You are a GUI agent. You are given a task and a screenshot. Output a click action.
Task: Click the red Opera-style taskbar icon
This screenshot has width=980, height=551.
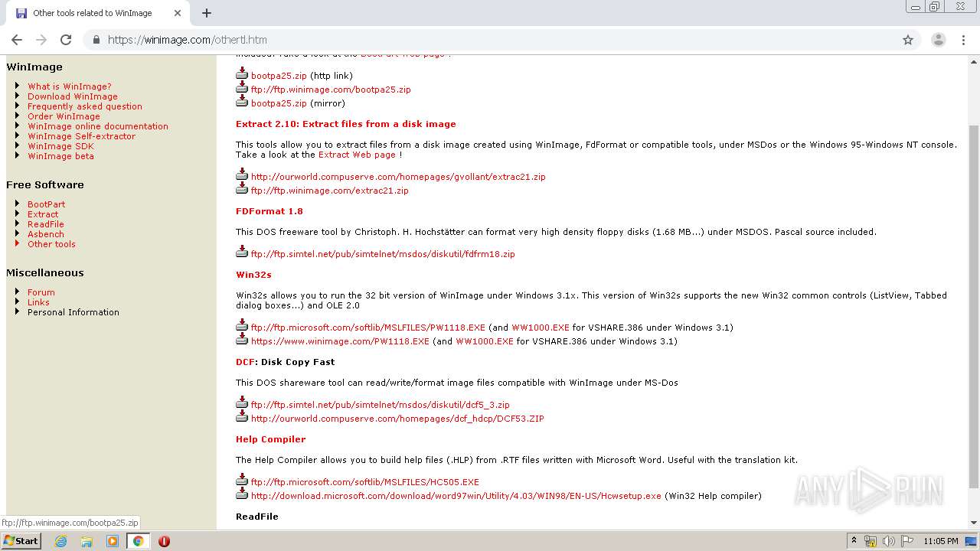point(164,541)
